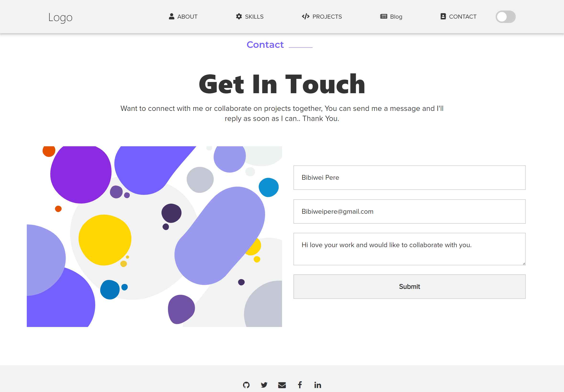The image size is (564, 392).
Task: Select the Blog menu item
Action: 391,17
